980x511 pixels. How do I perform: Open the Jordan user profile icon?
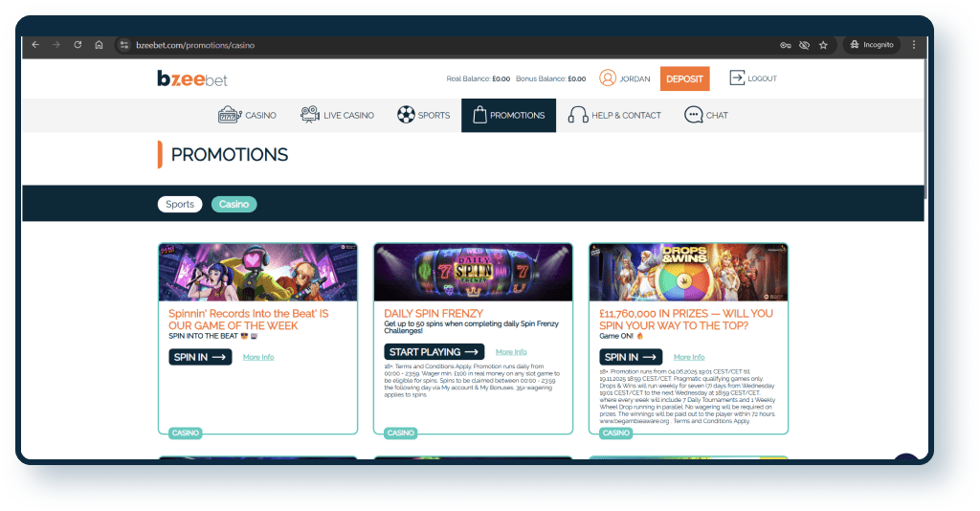607,78
